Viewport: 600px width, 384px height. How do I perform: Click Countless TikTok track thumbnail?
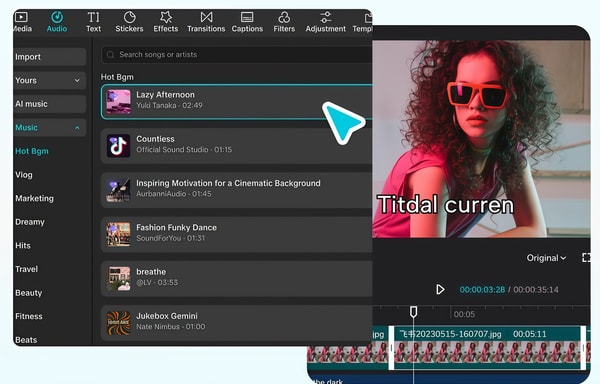point(118,146)
